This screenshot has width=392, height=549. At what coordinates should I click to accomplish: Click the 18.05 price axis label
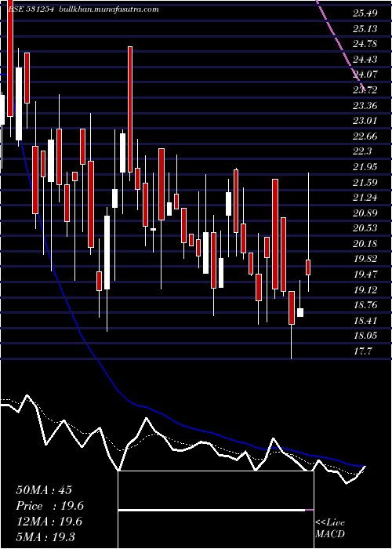tap(365, 336)
